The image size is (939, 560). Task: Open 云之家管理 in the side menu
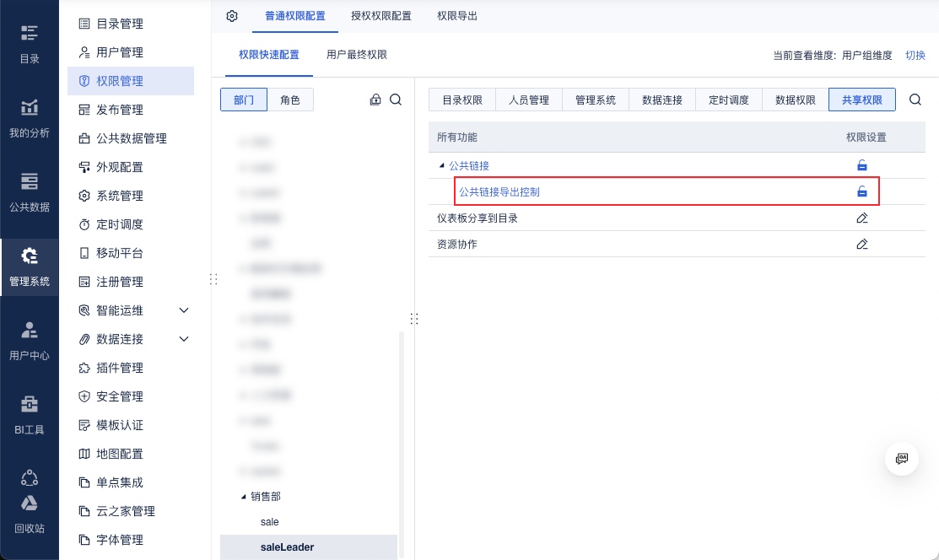(x=131, y=511)
